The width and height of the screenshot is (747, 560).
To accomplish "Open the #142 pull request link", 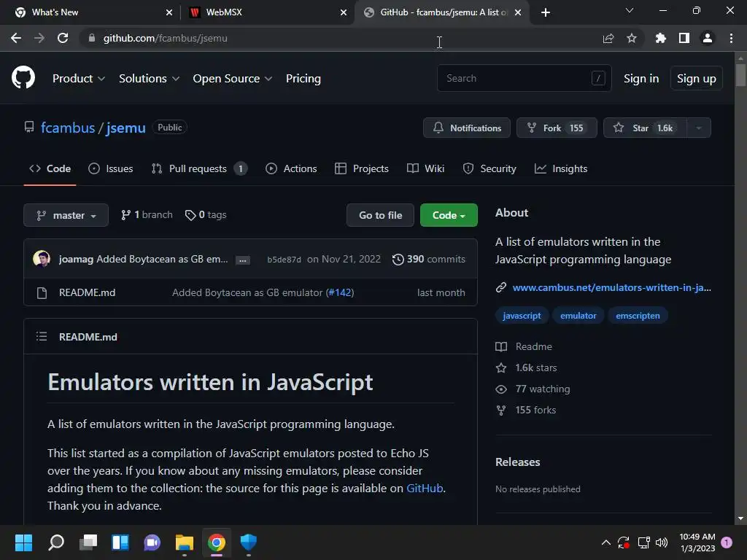I will point(340,292).
